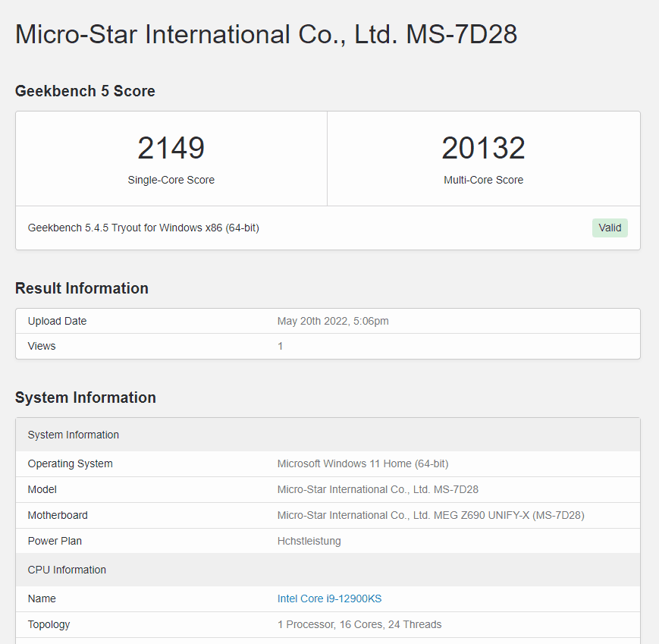Screen dimensions: 659x644
Task: Click the multi-core score number 20132
Action: pyautogui.click(x=483, y=148)
